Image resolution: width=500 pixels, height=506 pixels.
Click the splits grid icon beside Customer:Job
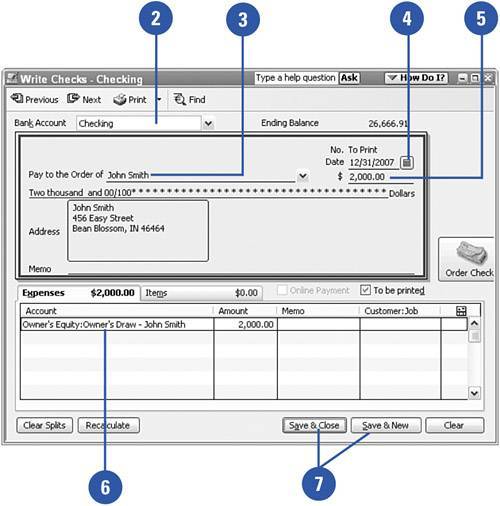coord(461,311)
